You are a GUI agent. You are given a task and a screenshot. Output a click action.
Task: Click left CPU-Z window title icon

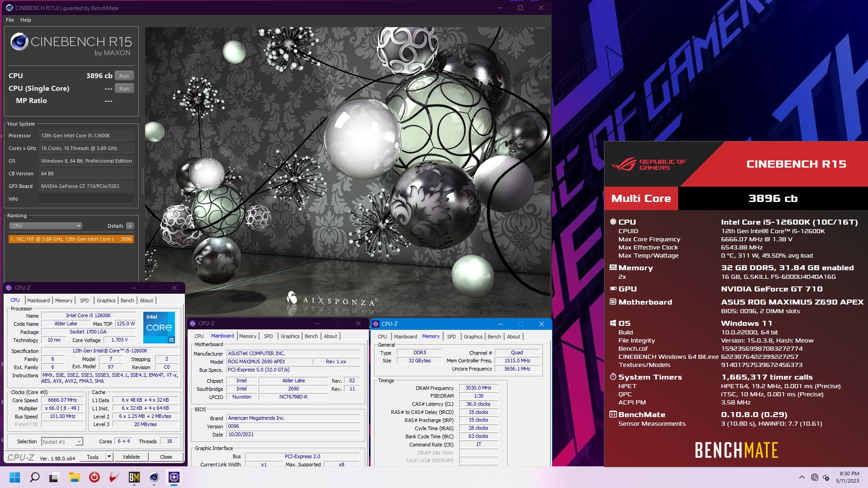(x=9, y=288)
